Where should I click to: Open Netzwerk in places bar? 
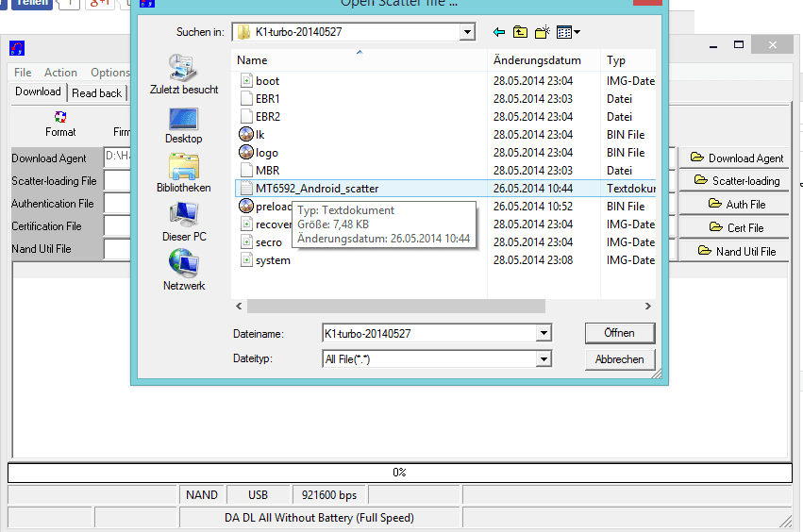pos(184,270)
